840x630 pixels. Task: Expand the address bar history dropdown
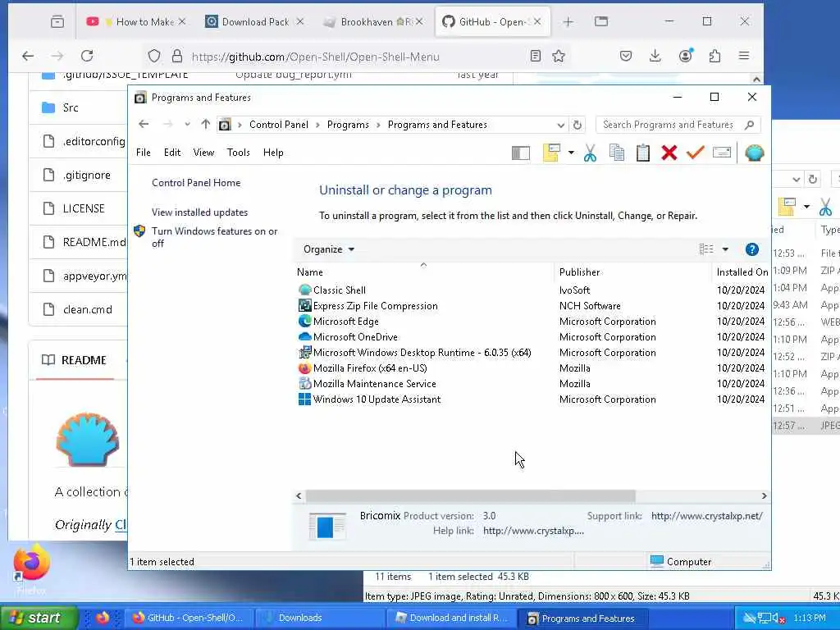(x=560, y=126)
